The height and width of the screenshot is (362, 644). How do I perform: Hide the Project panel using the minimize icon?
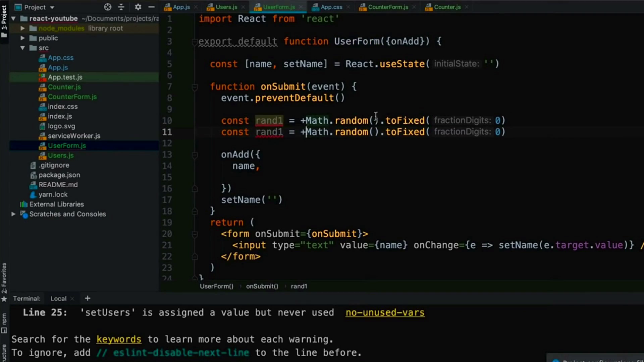(x=152, y=7)
